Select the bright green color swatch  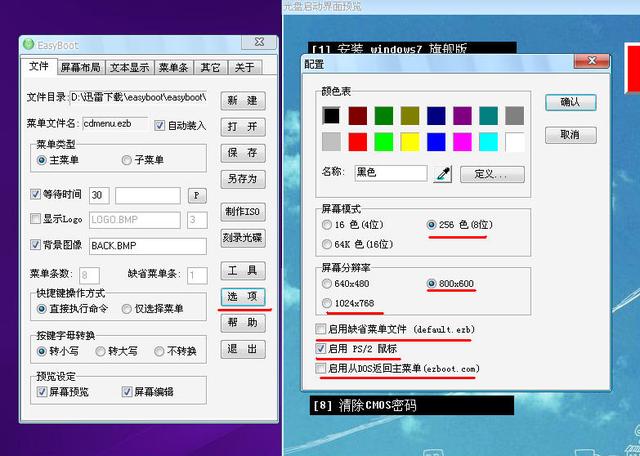click(384, 142)
